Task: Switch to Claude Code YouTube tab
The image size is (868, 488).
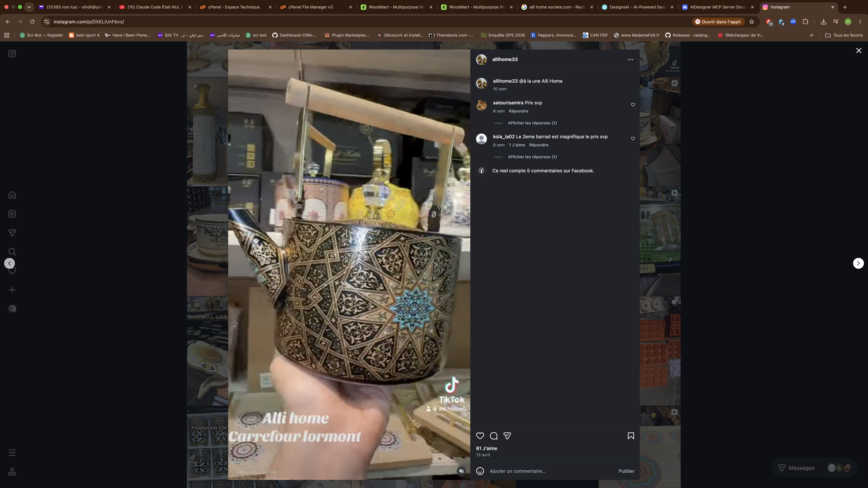Action: [155, 7]
